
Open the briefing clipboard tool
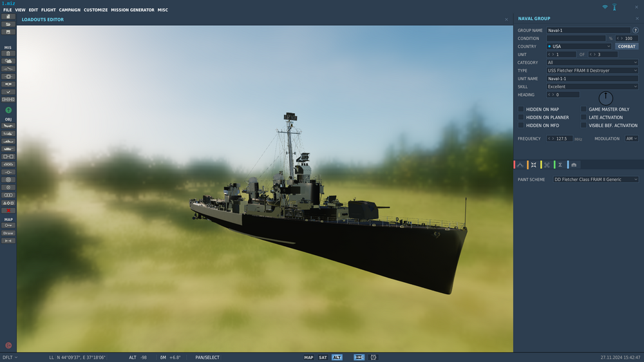8,53
